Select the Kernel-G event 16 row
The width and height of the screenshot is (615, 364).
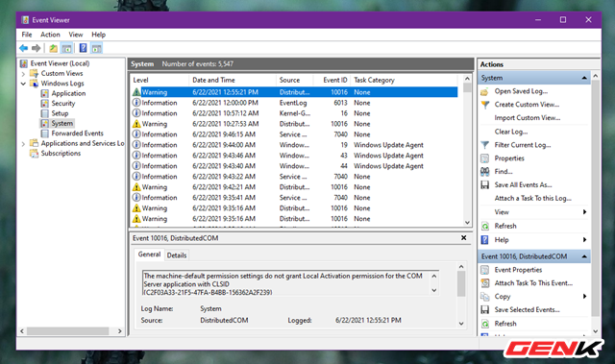pos(294,113)
